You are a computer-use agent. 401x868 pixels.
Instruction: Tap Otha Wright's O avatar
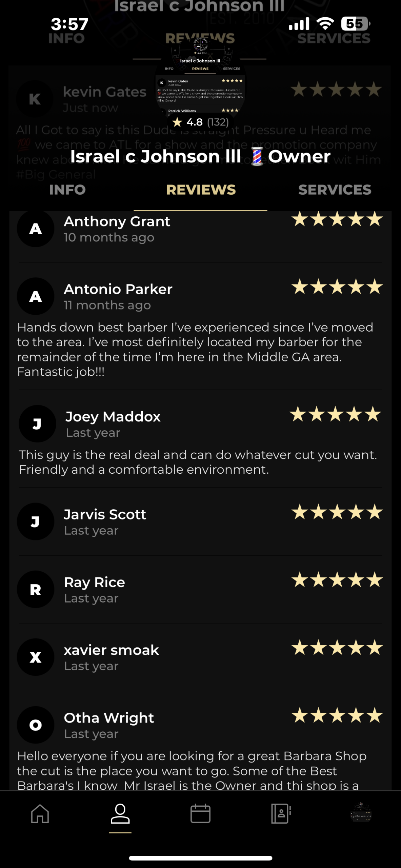[x=36, y=725]
